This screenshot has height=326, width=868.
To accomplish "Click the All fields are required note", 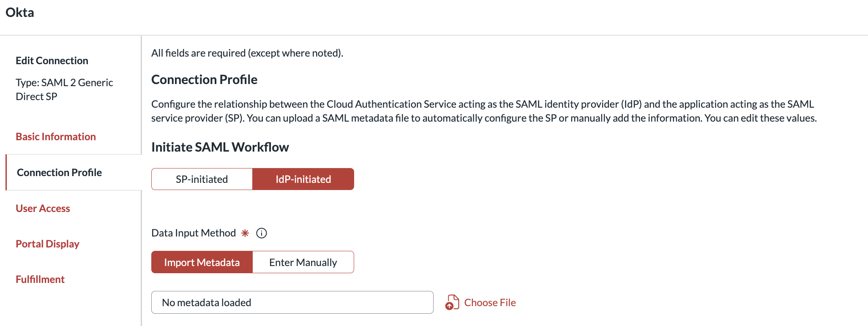I will pos(247,53).
